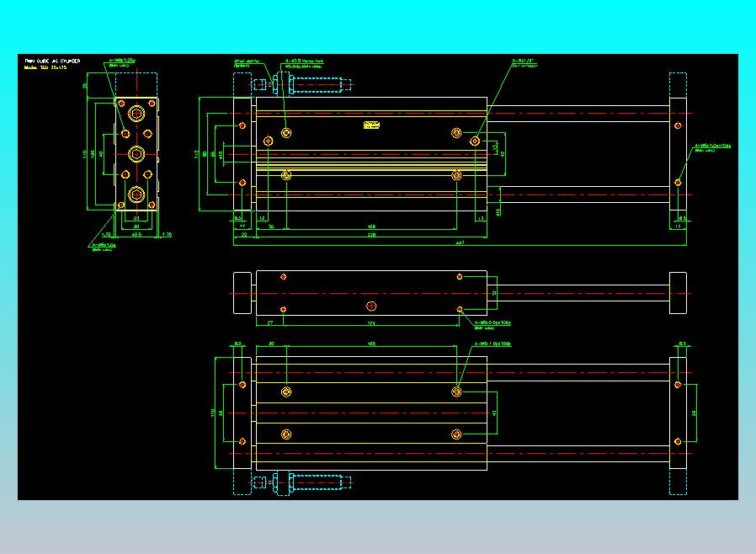Click the 168 dimension above the bottom view
The image size is (756, 554).
[x=371, y=344]
